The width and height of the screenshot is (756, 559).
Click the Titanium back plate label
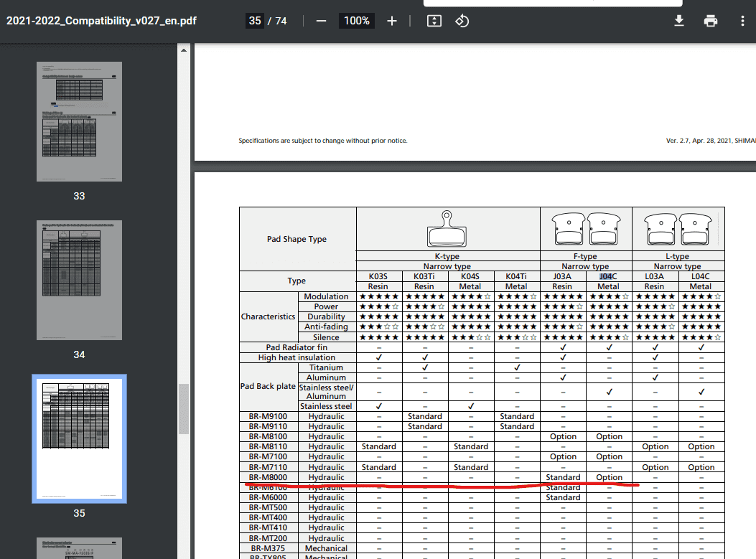click(x=327, y=367)
